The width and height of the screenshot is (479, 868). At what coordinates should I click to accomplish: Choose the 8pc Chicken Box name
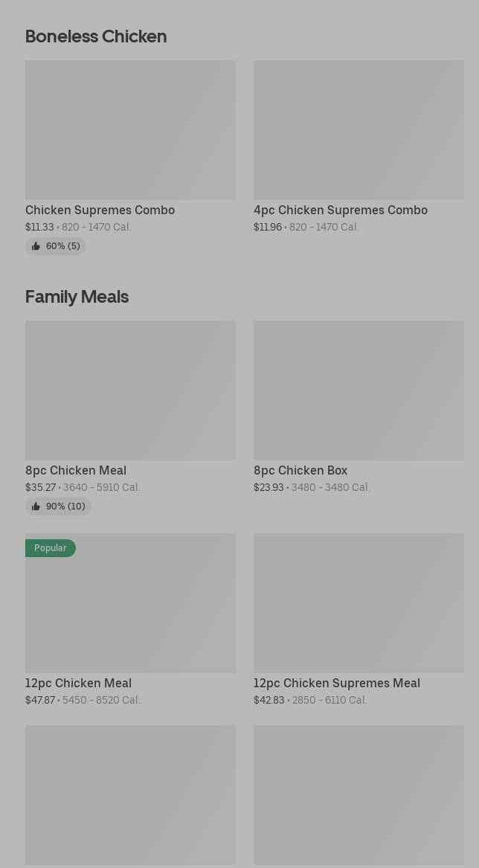click(x=300, y=471)
